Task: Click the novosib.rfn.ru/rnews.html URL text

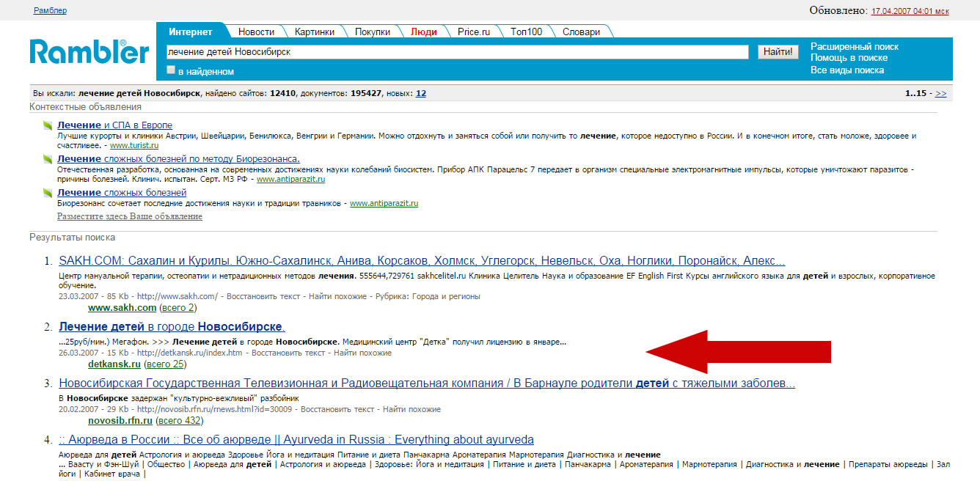Action: pyautogui.click(x=214, y=410)
